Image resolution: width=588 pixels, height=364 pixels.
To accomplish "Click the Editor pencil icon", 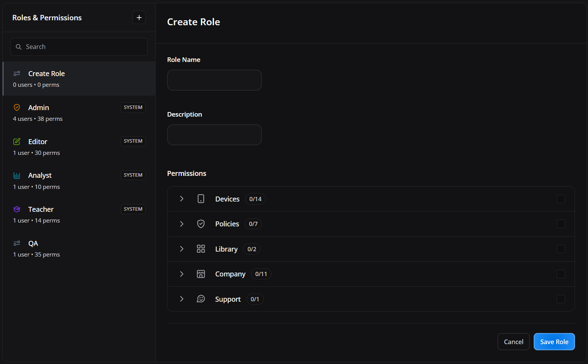I will coord(17,141).
